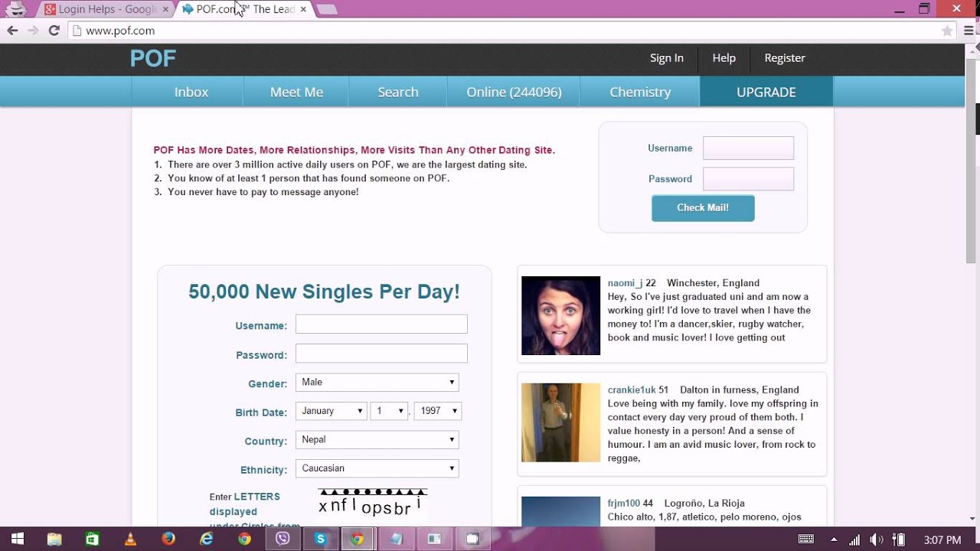Click the incognito spy icon
This screenshot has height=551, width=980.
click(x=16, y=9)
